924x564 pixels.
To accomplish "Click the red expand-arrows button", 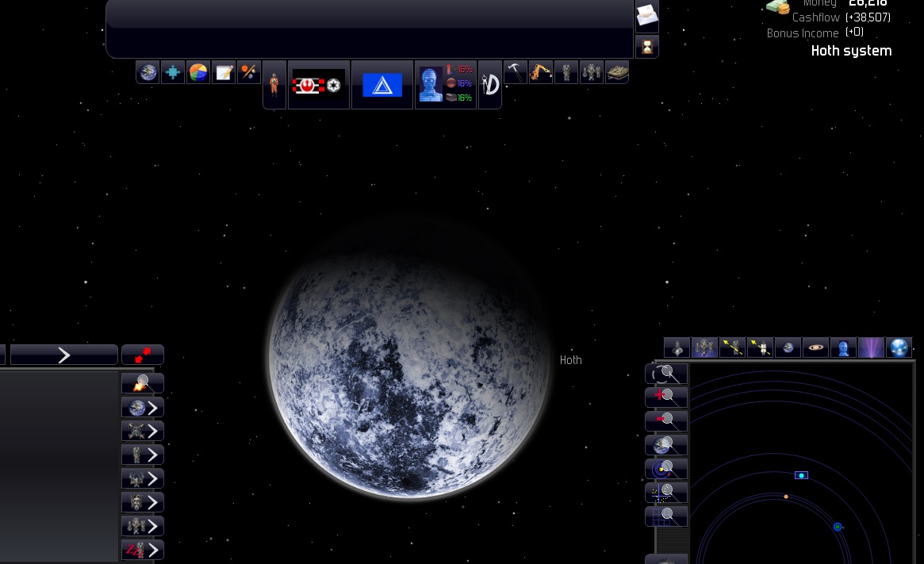I will pos(143,355).
